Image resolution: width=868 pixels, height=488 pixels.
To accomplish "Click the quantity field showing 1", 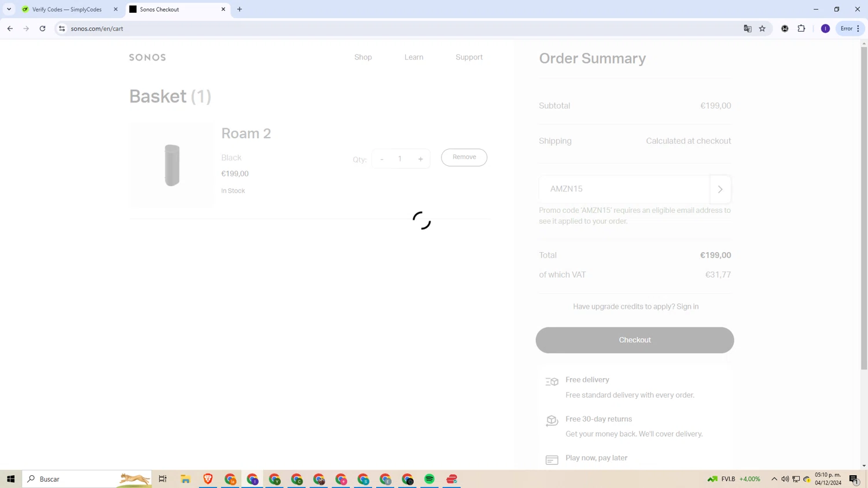I will coord(400,159).
